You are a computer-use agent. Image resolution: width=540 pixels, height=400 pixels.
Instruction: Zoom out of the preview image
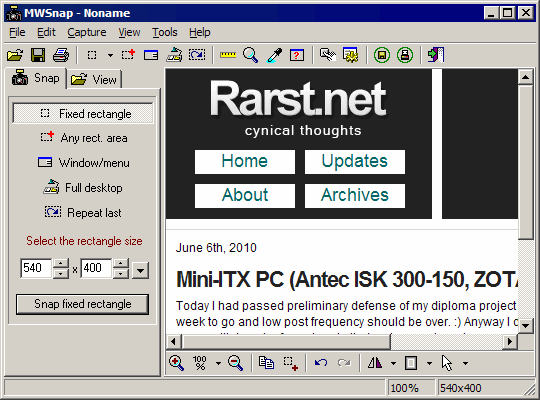tap(236, 363)
